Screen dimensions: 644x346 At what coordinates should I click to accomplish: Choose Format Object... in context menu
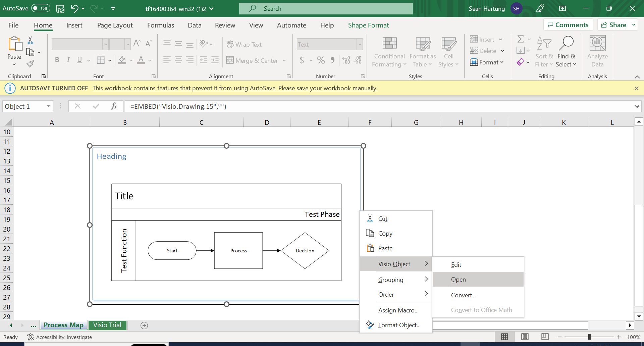[396, 325]
